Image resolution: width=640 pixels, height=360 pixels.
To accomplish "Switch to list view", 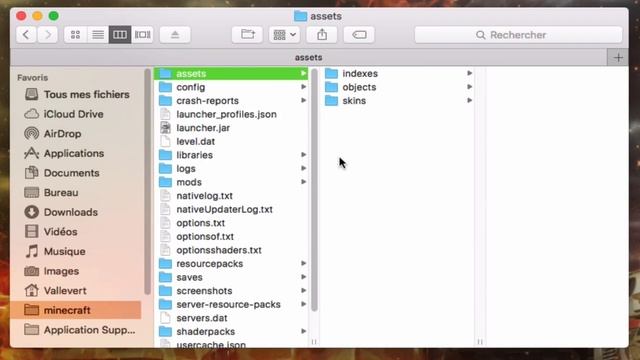I will pos(98,35).
